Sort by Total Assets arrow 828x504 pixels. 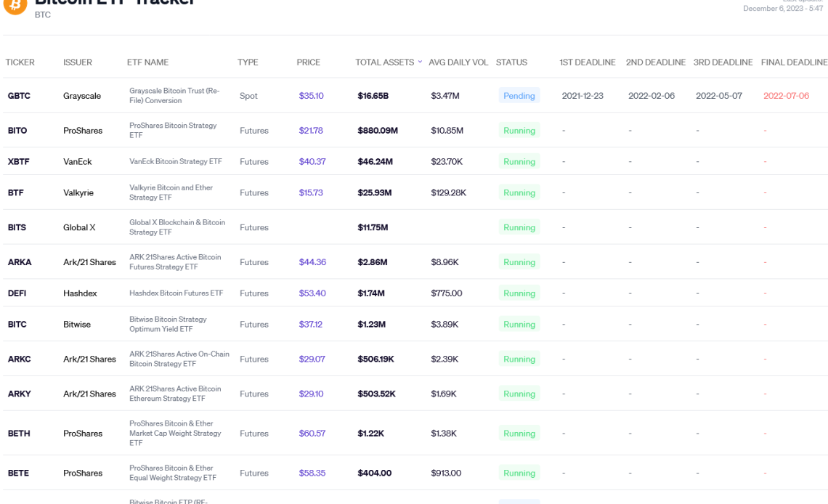point(421,62)
